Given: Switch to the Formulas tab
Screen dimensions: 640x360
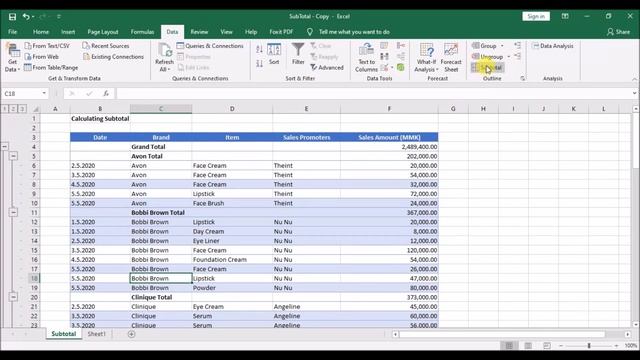Looking at the screenshot, I should (142, 32).
